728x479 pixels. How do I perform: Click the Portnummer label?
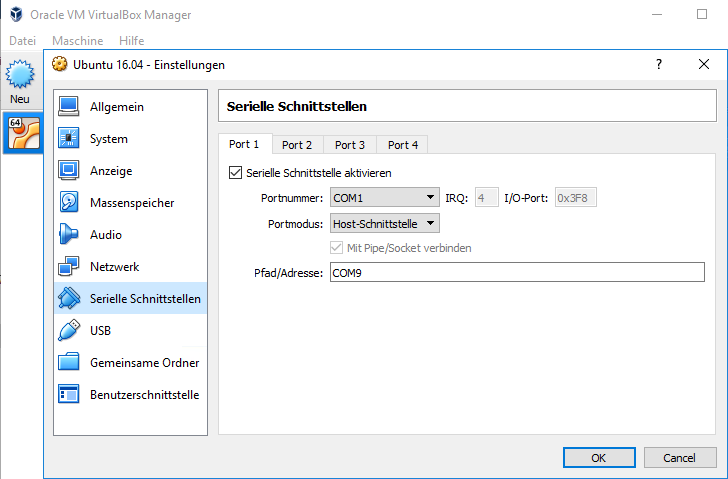click(x=292, y=198)
